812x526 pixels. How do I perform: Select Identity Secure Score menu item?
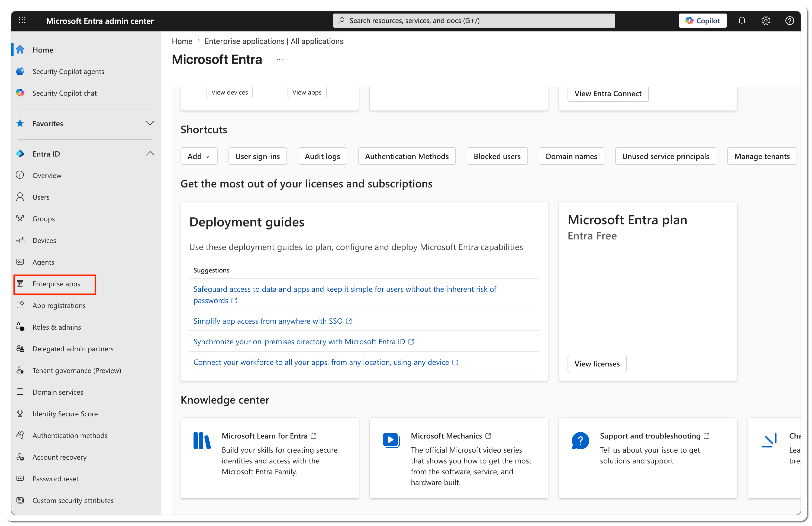click(65, 414)
